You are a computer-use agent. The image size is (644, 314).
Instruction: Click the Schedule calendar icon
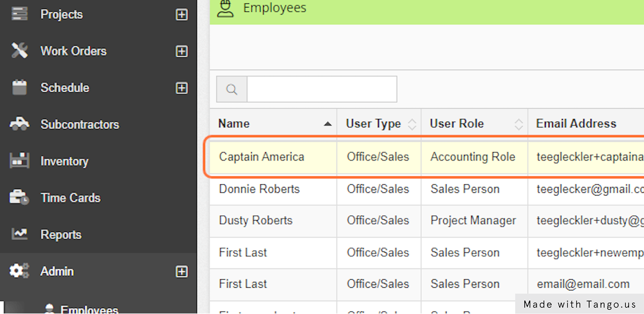[x=19, y=87]
